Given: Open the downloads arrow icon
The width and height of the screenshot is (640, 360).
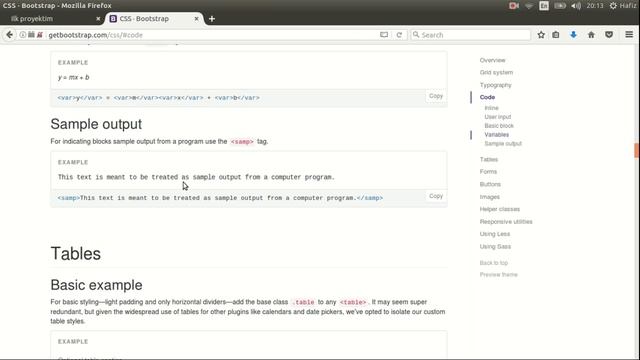Looking at the screenshot, I should click(x=573, y=35).
